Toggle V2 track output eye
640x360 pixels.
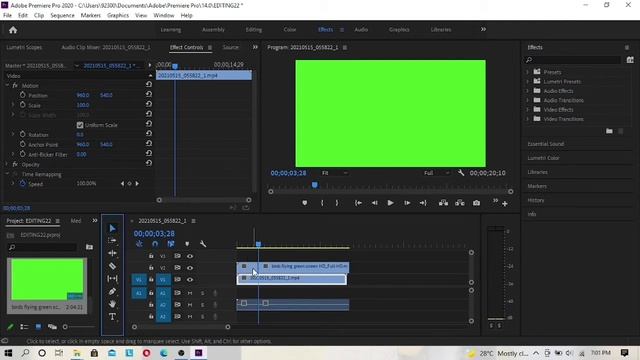[190, 268]
